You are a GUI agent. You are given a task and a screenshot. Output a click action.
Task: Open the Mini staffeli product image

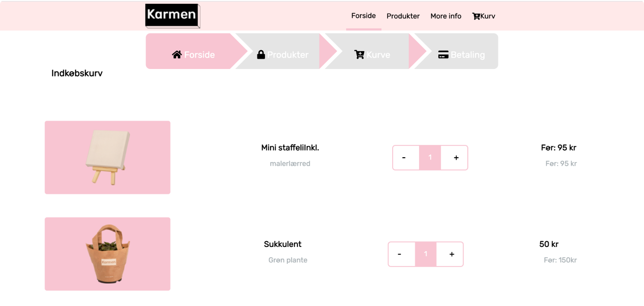coord(108,157)
